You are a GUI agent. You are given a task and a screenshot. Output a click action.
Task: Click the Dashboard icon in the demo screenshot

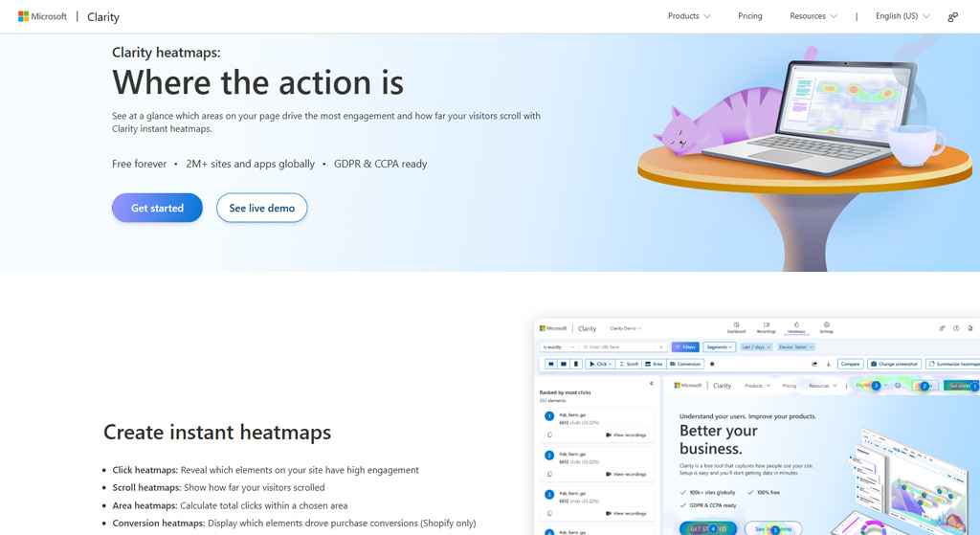736,325
